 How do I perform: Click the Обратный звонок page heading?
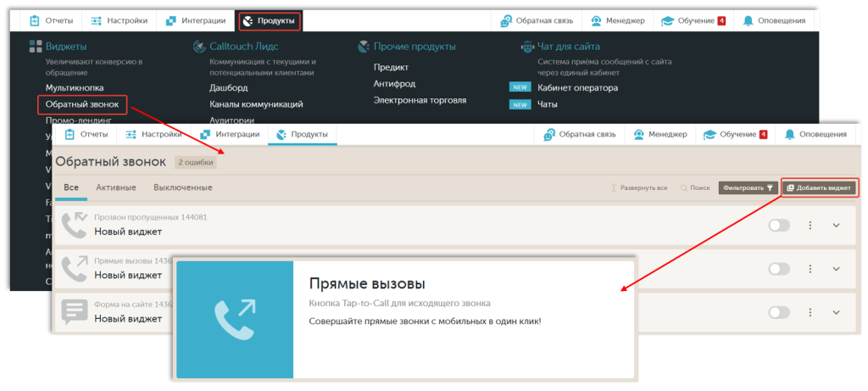111,162
